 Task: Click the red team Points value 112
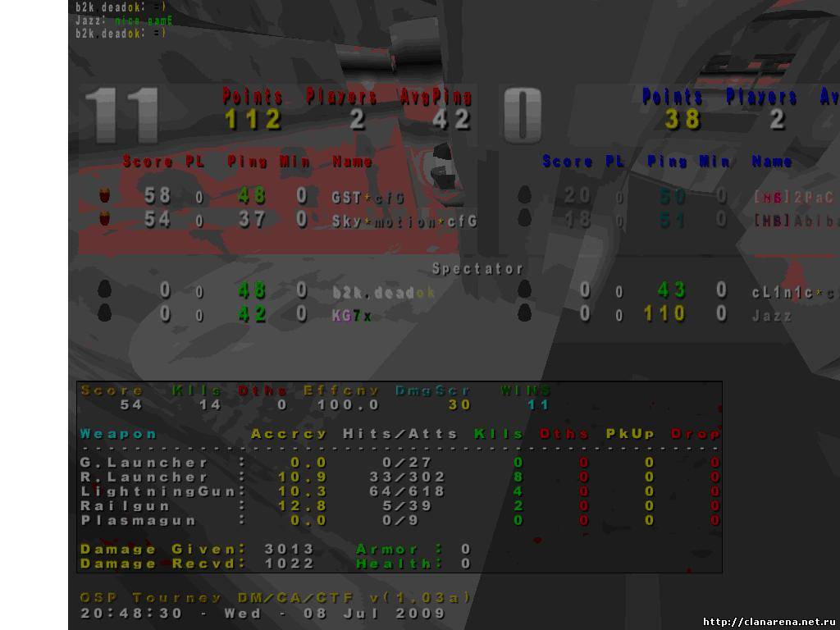point(253,120)
